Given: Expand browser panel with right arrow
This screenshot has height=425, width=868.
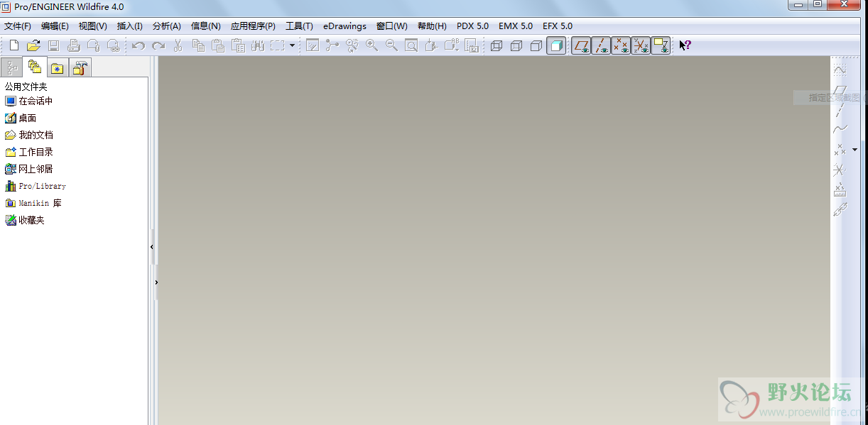Looking at the screenshot, I should 156,282.
